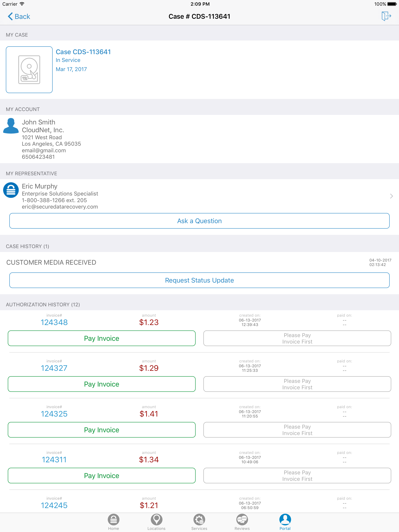Open the hard drive case thumbnail

coord(29,70)
